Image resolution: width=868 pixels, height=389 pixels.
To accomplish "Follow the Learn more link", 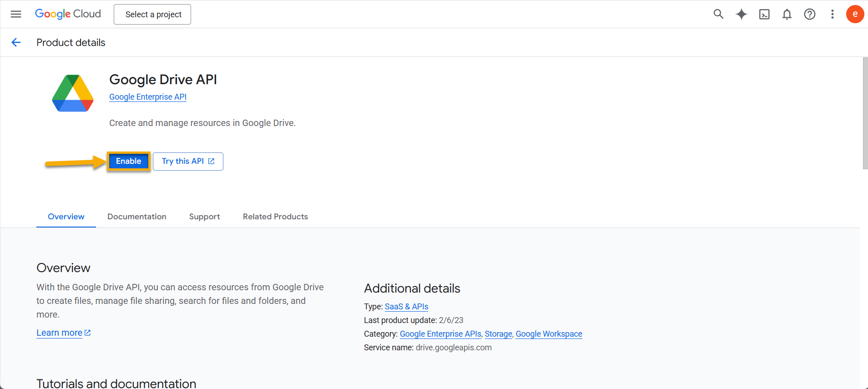I will point(60,333).
